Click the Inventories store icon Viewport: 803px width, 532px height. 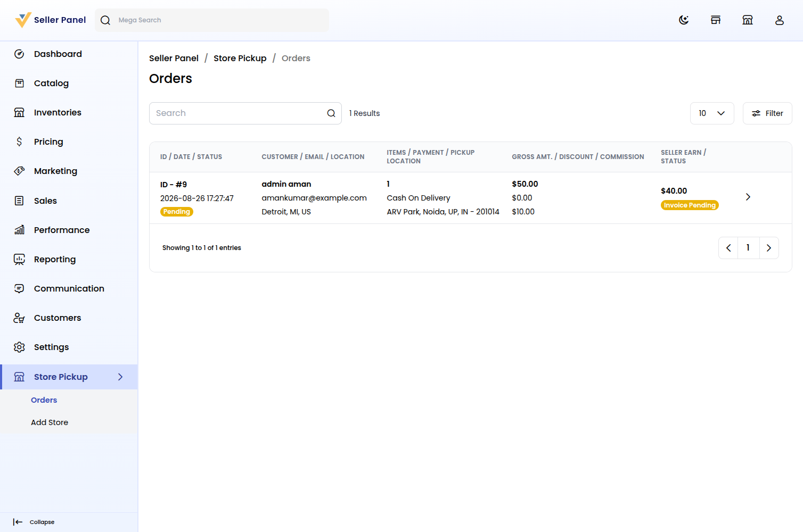[x=19, y=112]
